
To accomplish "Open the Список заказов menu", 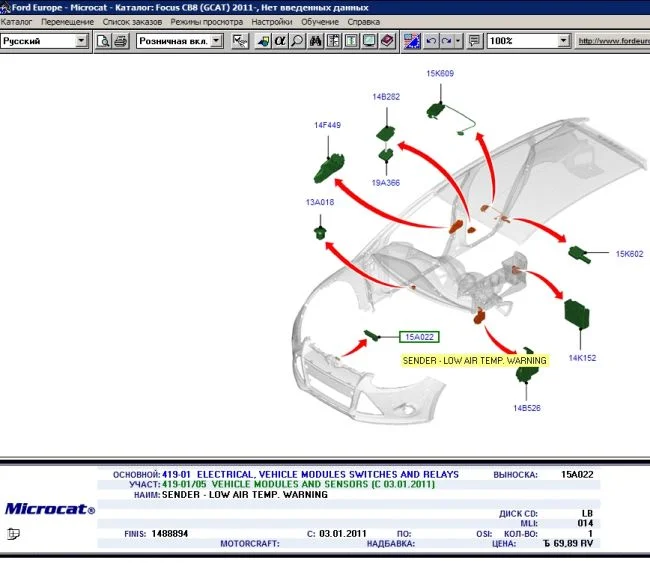I will tap(133, 21).
